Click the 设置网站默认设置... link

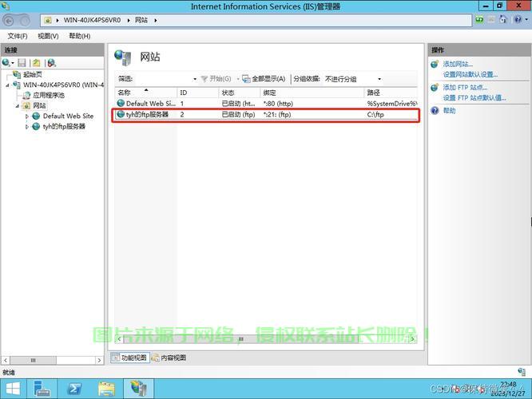(x=470, y=74)
